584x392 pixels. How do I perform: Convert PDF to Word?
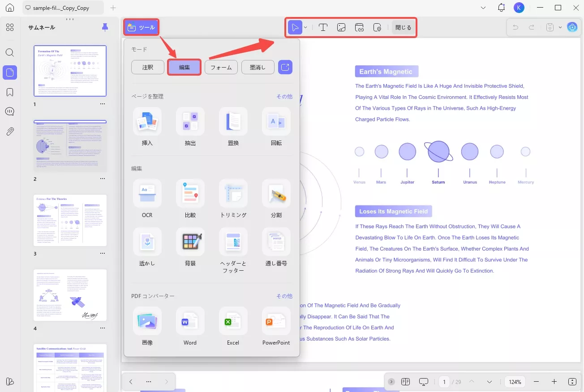point(190,326)
